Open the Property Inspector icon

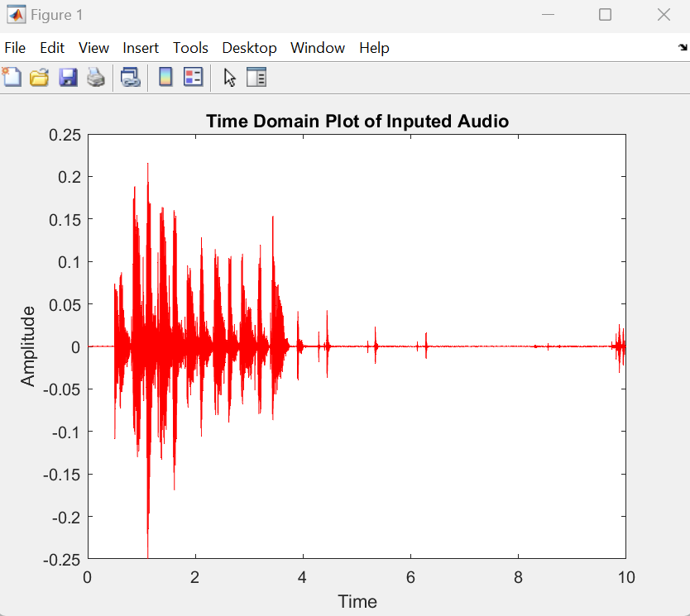pyautogui.click(x=256, y=78)
